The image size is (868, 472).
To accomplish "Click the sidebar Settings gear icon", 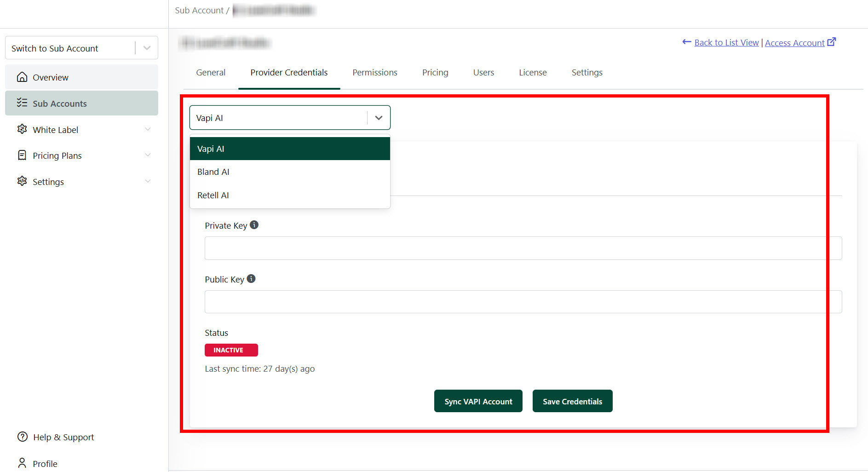I will pyautogui.click(x=22, y=181).
